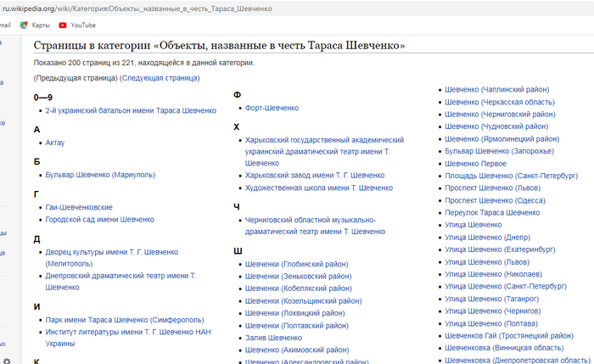Image resolution: width=594 pixels, height=364 pixels.
Task: Open Залив Шевченко article link
Action: click(x=273, y=337)
